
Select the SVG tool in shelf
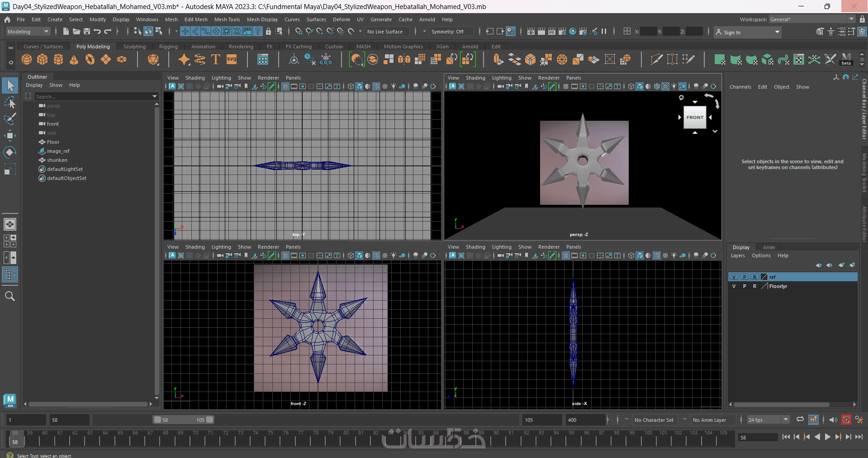[x=232, y=59]
